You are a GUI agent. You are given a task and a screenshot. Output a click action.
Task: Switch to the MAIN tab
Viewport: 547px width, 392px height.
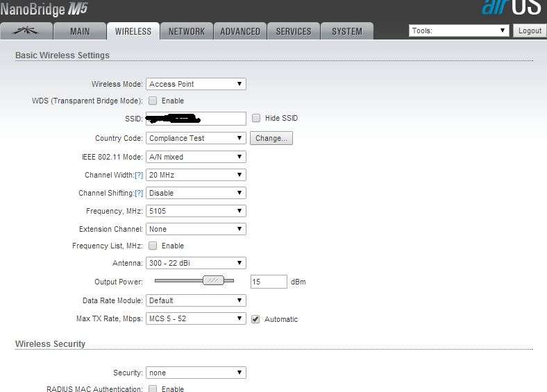pos(80,31)
